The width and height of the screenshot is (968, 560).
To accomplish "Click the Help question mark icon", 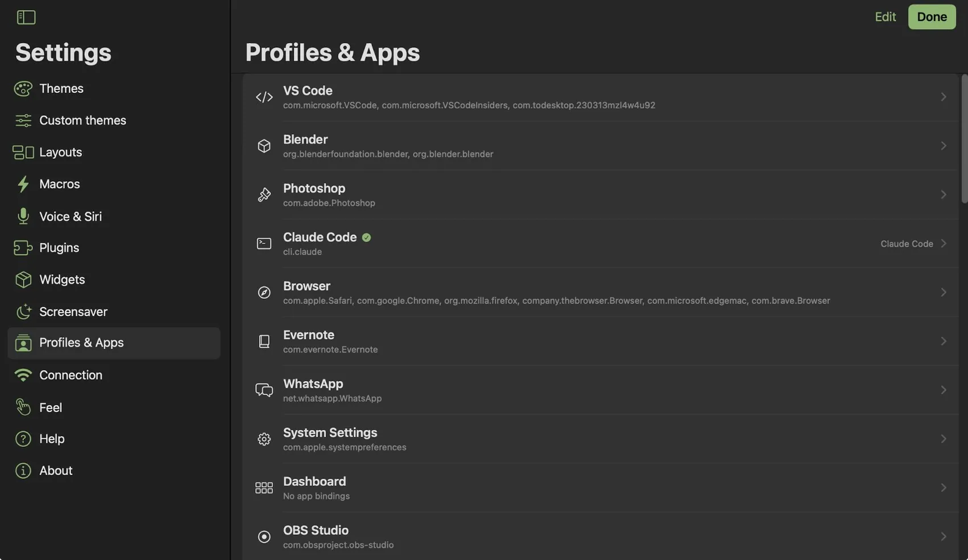I will click(x=23, y=439).
